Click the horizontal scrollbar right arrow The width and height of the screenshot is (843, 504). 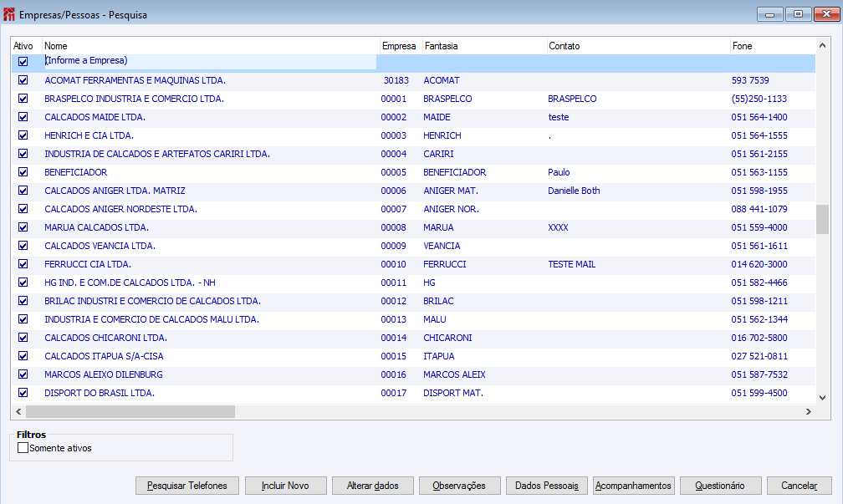coord(808,411)
